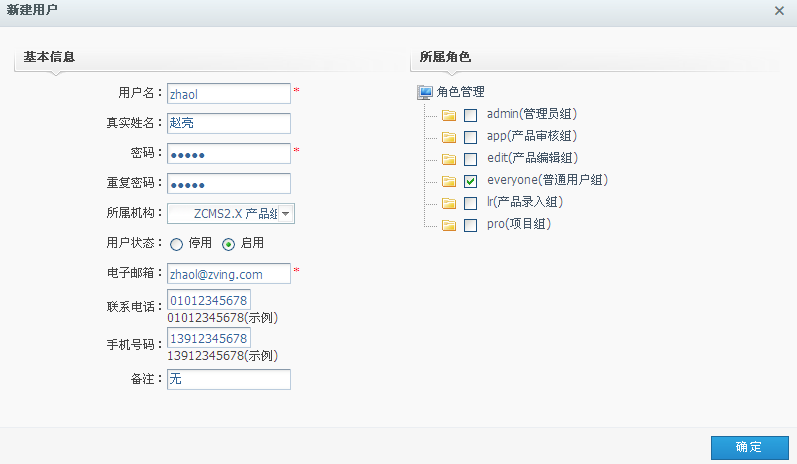Click the folder icon beside pro(项目组)

(x=449, y=225)
